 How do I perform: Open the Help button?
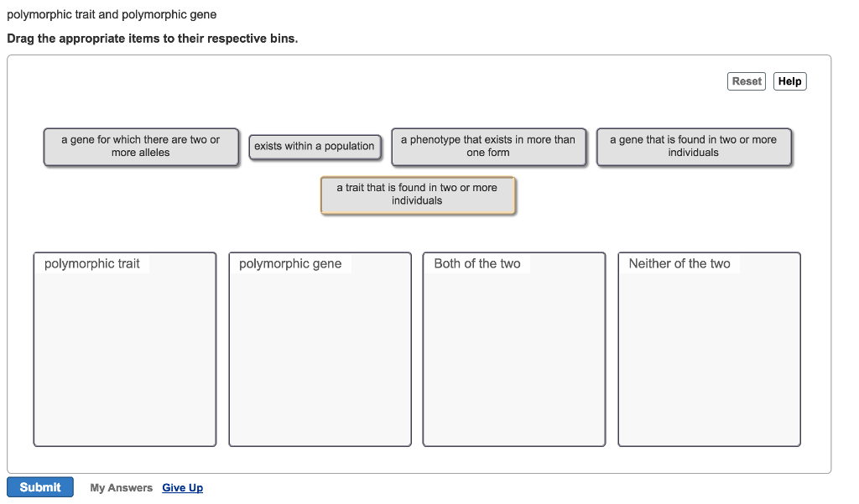(x=789, y=81)
